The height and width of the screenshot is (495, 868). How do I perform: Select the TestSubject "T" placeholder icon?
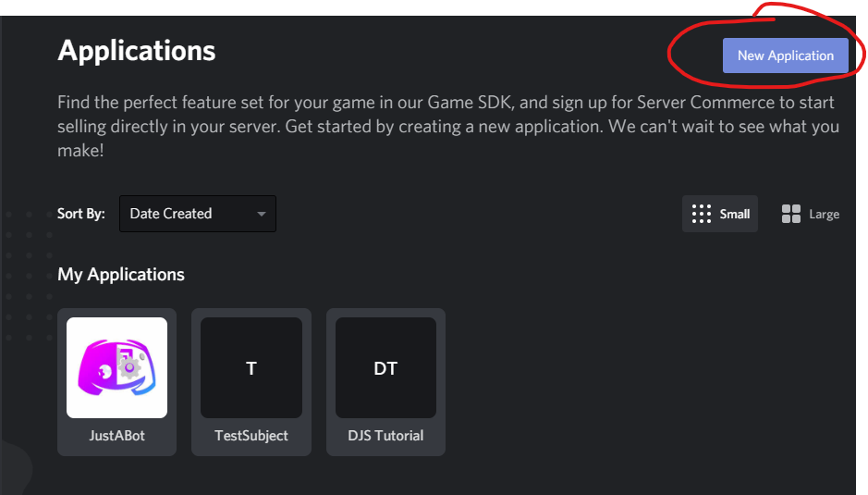pyautogui.click(x=251, y=368)
